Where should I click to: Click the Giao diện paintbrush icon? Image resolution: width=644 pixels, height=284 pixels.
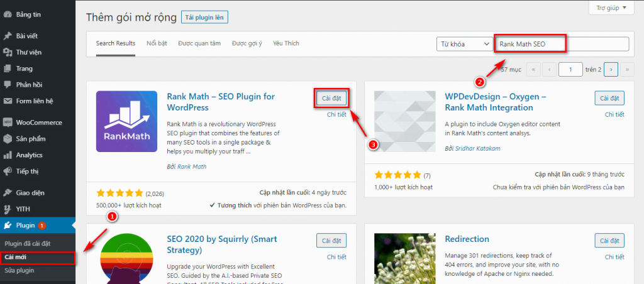[8, 193]
